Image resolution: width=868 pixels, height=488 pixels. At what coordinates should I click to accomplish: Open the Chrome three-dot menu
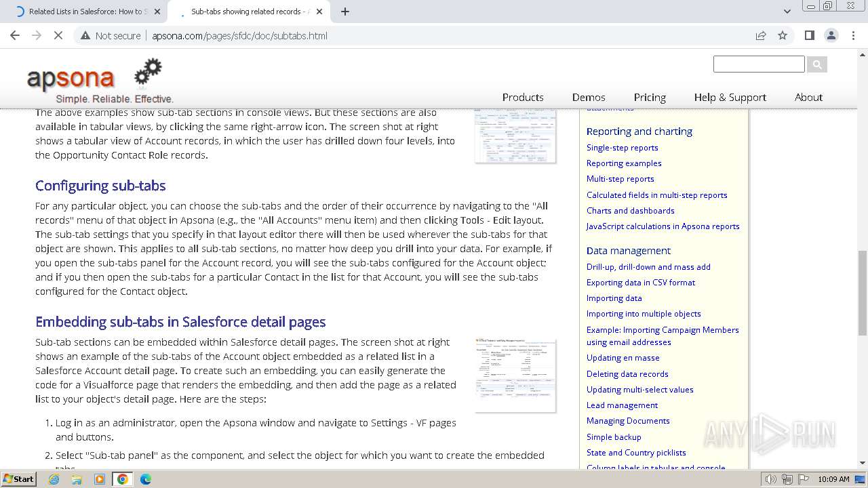point(853,35)
